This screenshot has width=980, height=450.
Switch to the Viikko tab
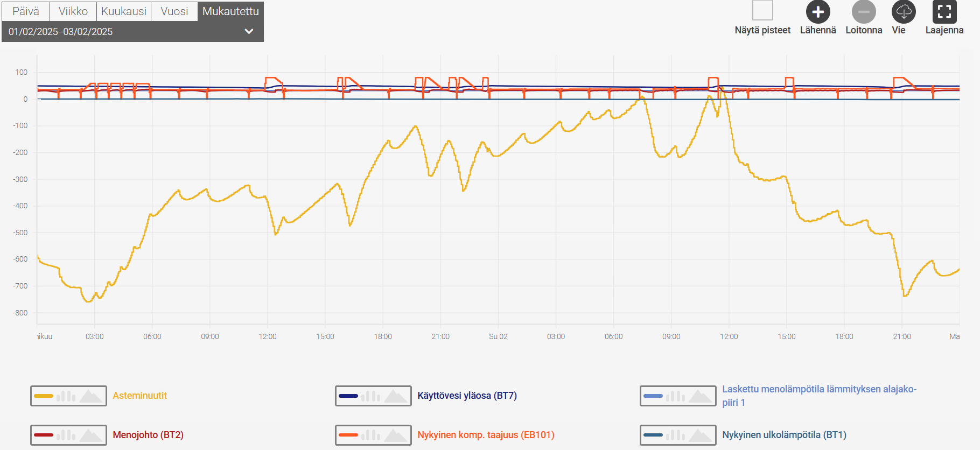pyautogui.click(x=73, y=11)
